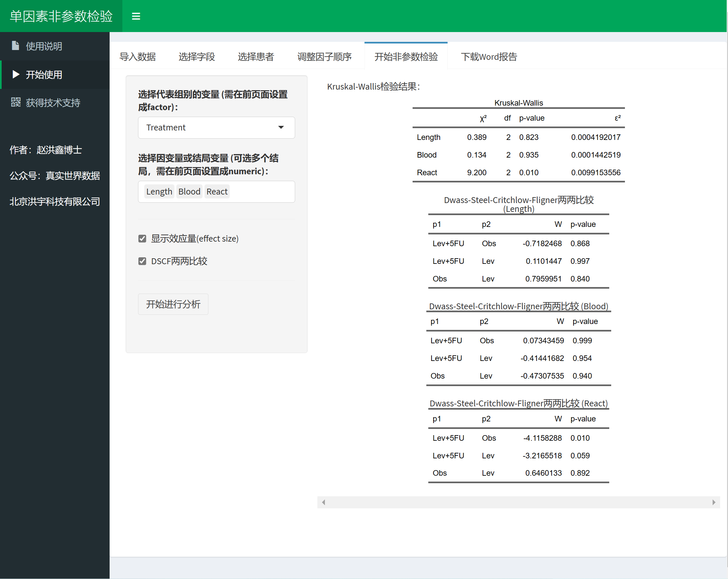
Task: Go to the 调整因子顺序 tab
Action: point(324,57)
